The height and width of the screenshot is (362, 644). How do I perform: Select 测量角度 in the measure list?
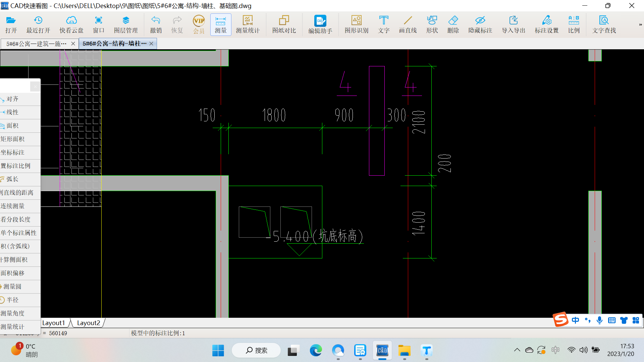(x=13, y=313)
